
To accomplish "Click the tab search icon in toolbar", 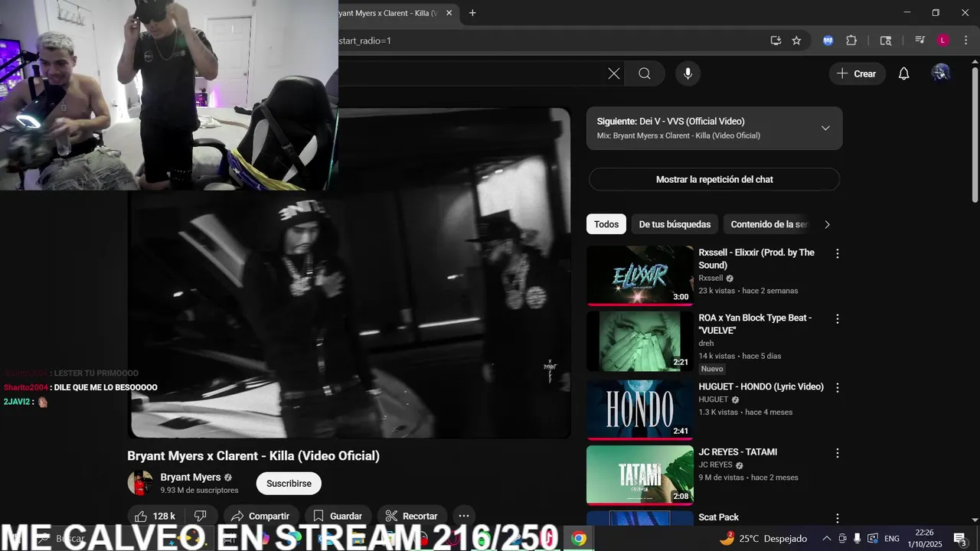I will pos(886,41).
